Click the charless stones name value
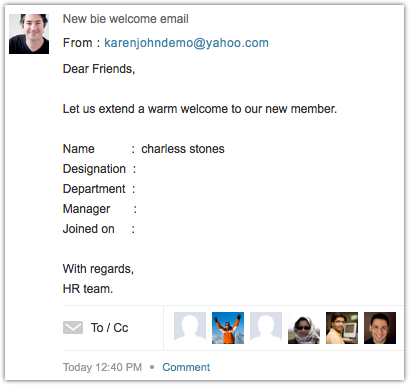409x385 pixels. pyautogui.click(x=183, y=149)
